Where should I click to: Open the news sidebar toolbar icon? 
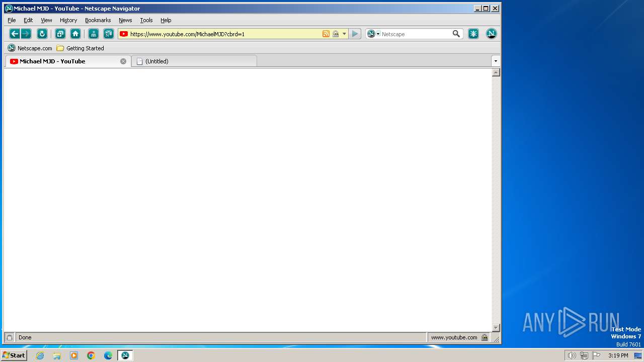109,34
